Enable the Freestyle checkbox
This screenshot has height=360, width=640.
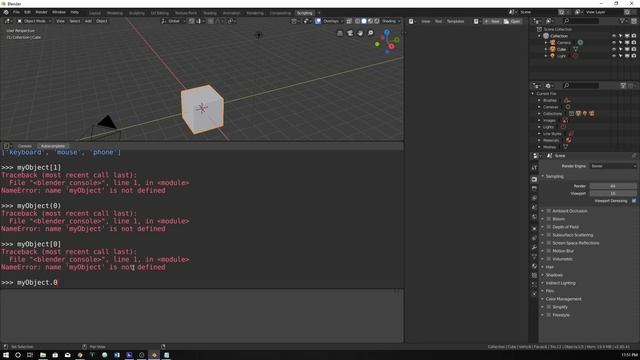549,315
